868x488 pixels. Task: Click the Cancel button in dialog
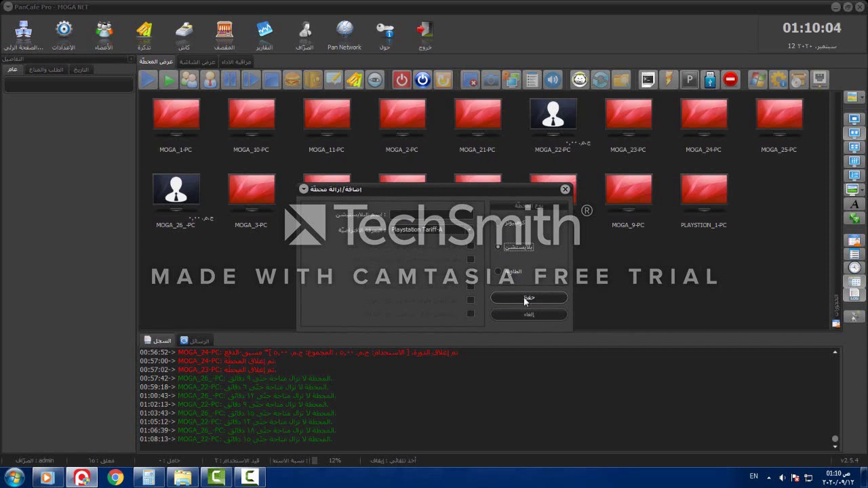529,314
